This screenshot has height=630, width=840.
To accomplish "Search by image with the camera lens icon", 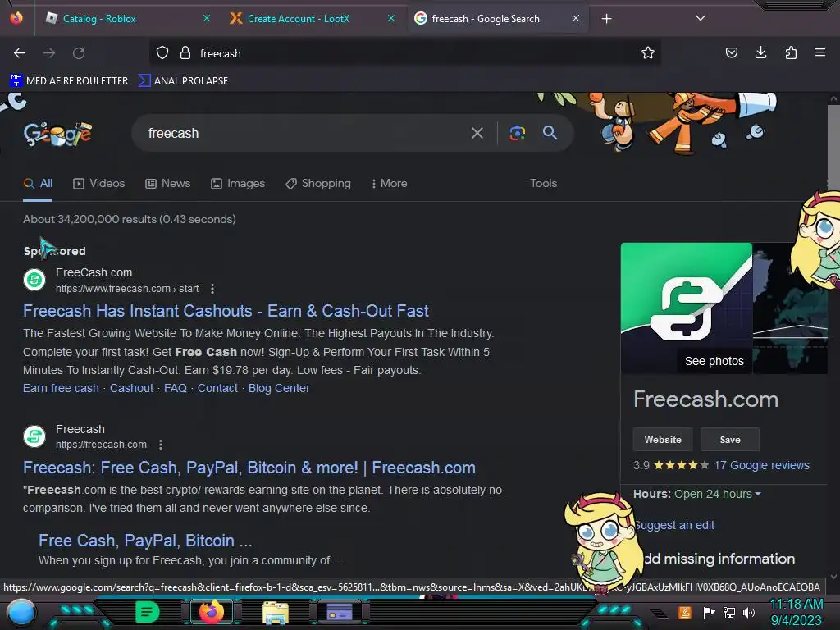I will click(x=517, y=133).
